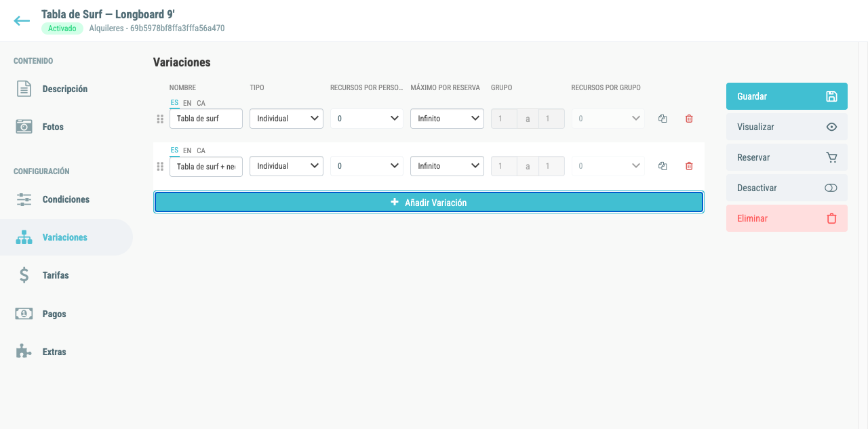Duplicate the Tabla de surf + neo variation
868x429 pixels.
pos(663,166)
